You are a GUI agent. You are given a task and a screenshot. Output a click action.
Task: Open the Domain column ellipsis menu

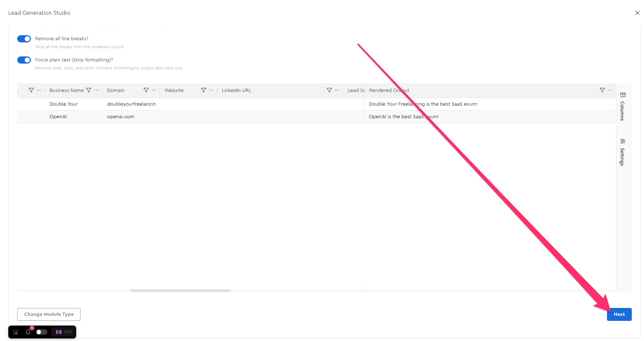coord(154,90)
